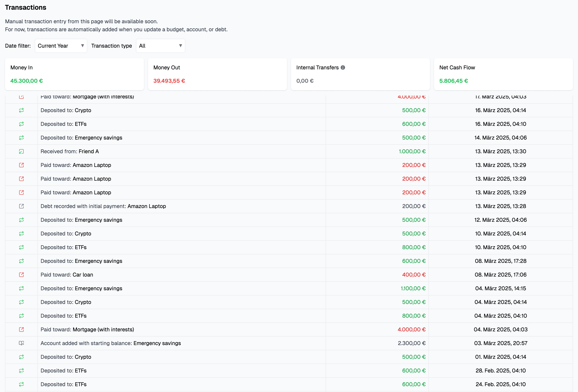The image size is (578, 392).
Task: Click transfer icon for ETFs deposit on 16. März
Action: click(21, 124)
